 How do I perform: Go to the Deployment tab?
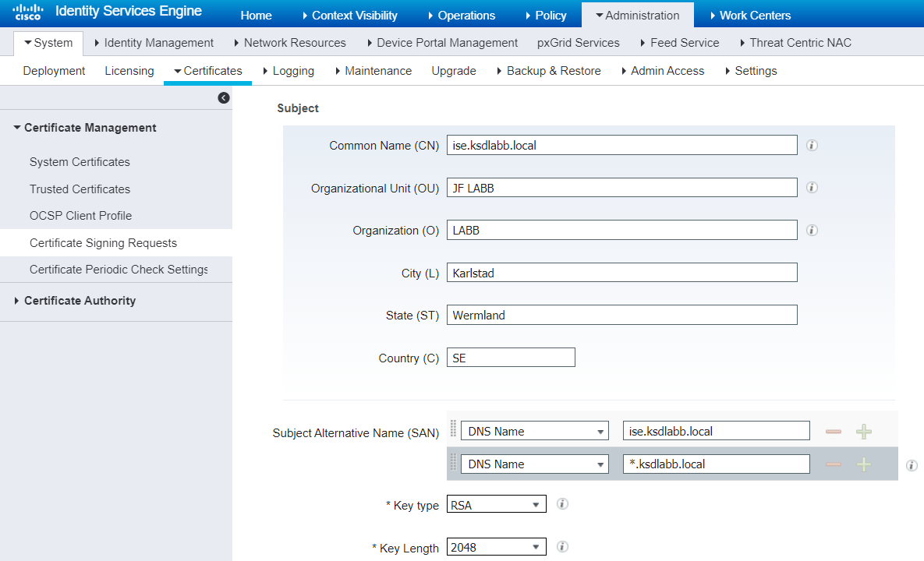click(x=54, y=71)
